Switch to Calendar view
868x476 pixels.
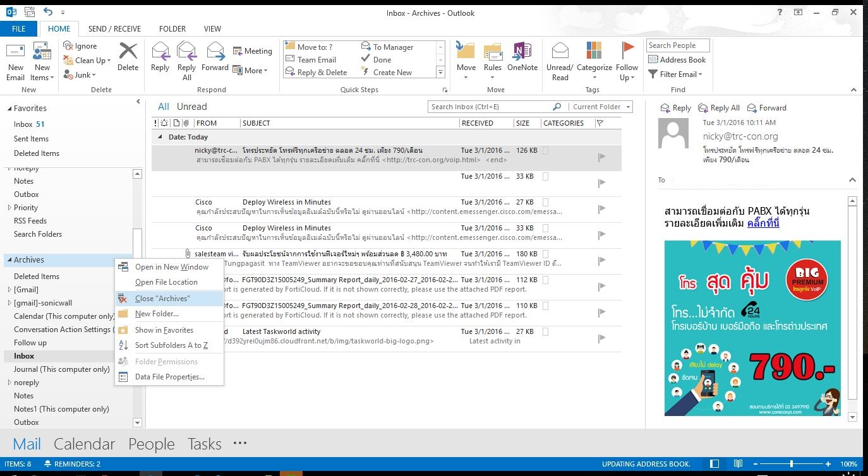85,444
